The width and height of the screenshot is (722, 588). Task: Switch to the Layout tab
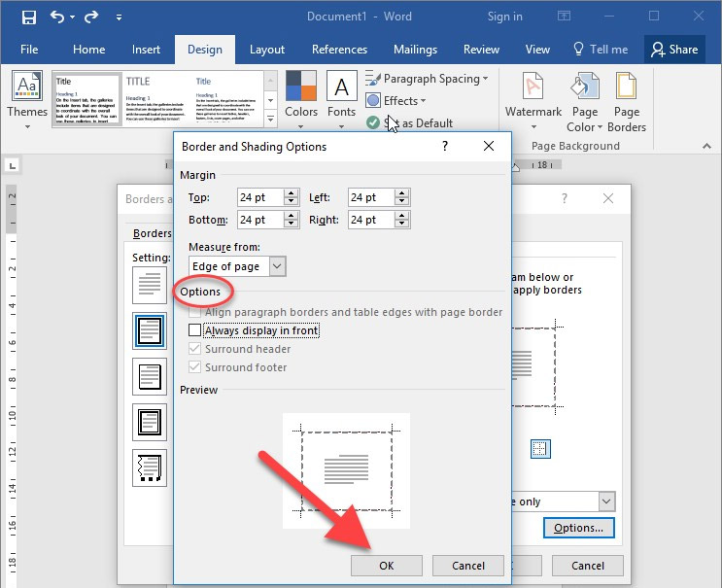[267, 50]
